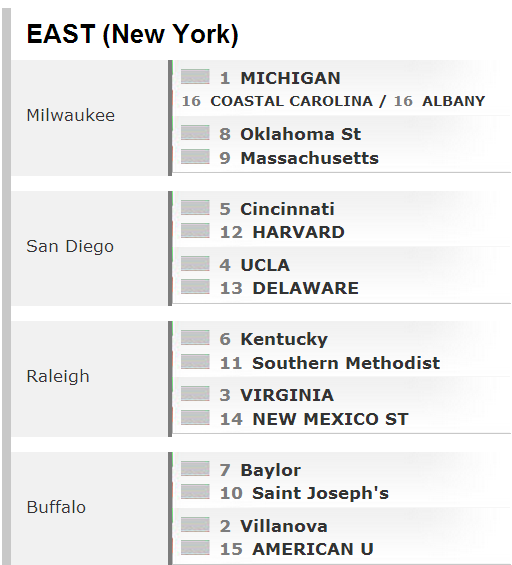Open the Saint Joseph's team link
The width and height of the screenshot is (512, 565).
pos(320,493)
